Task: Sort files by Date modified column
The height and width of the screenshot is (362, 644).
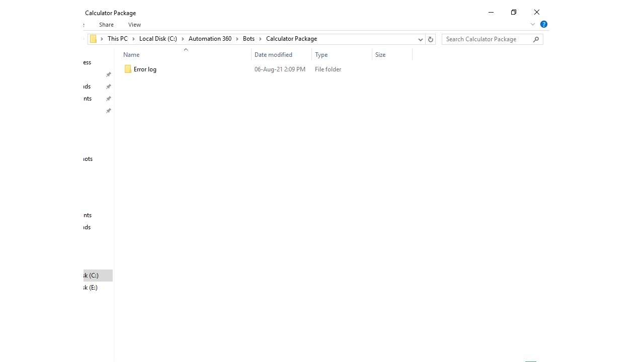Action: (x=273, y=55)
